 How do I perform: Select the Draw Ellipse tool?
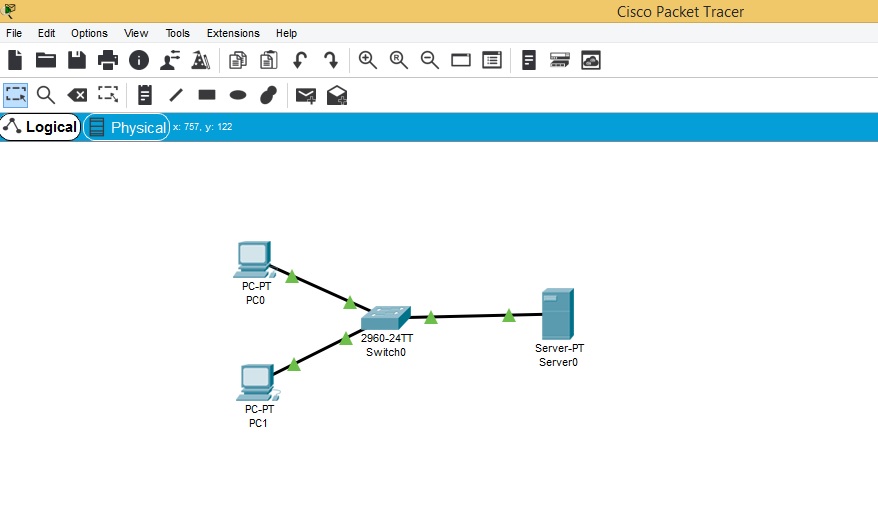238,95
